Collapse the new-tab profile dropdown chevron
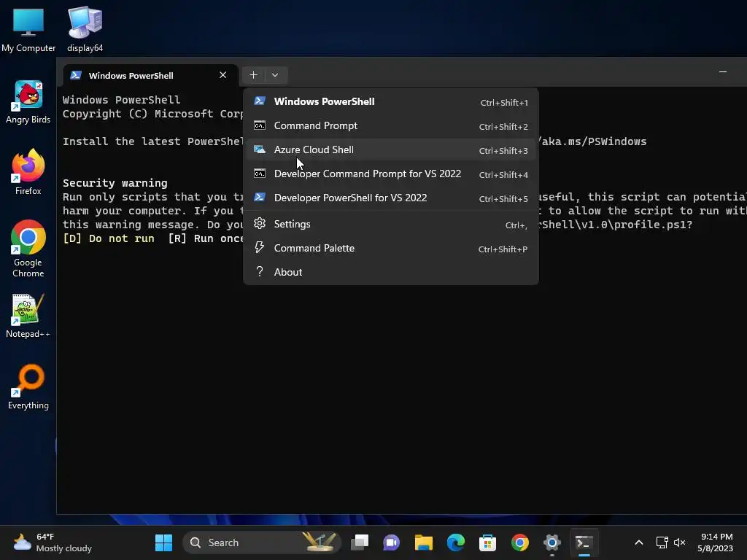The image size is (747, 560). pyautogui.click(x=275, y=75)
